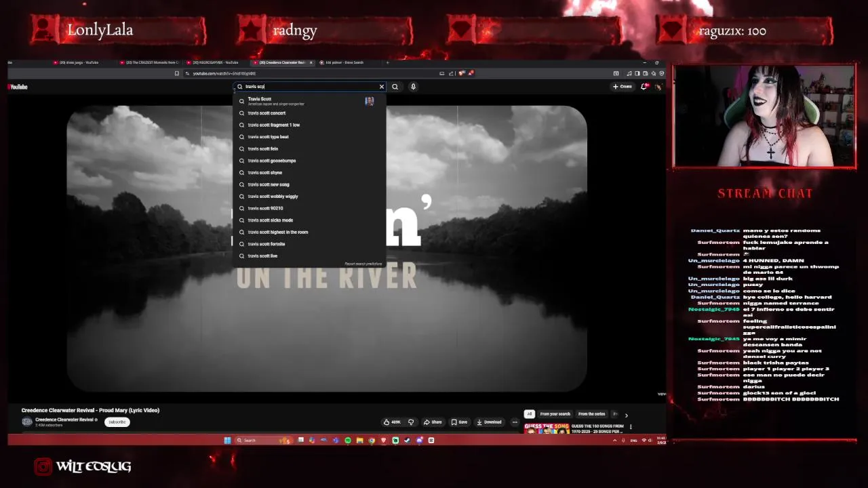Choose suggestion "travis scott highest in the room"

tap(309, 232)
